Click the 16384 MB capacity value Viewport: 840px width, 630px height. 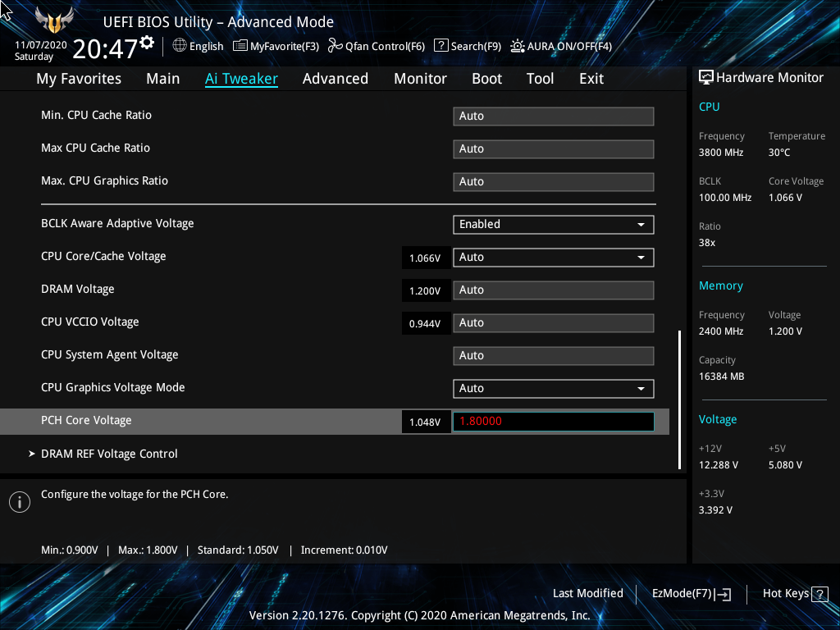point(722,377)
